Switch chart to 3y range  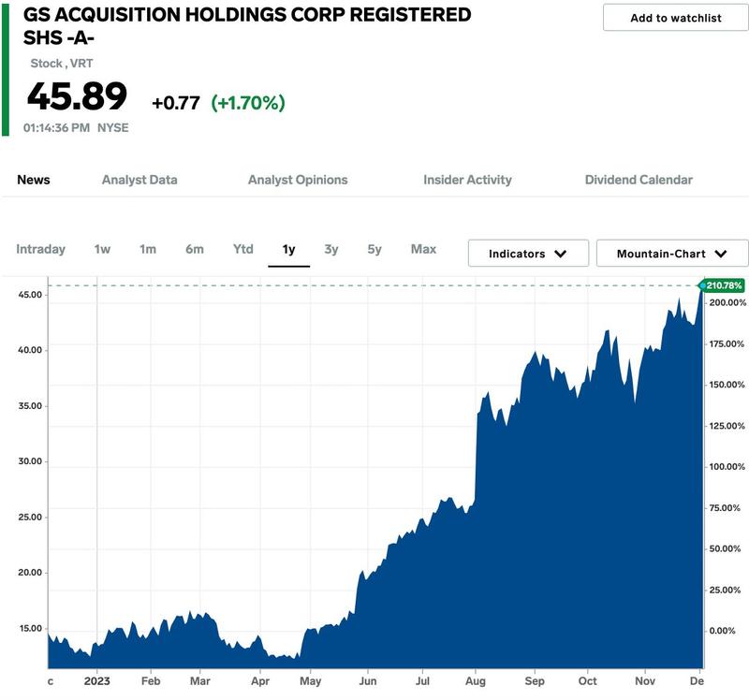point(331,249)
